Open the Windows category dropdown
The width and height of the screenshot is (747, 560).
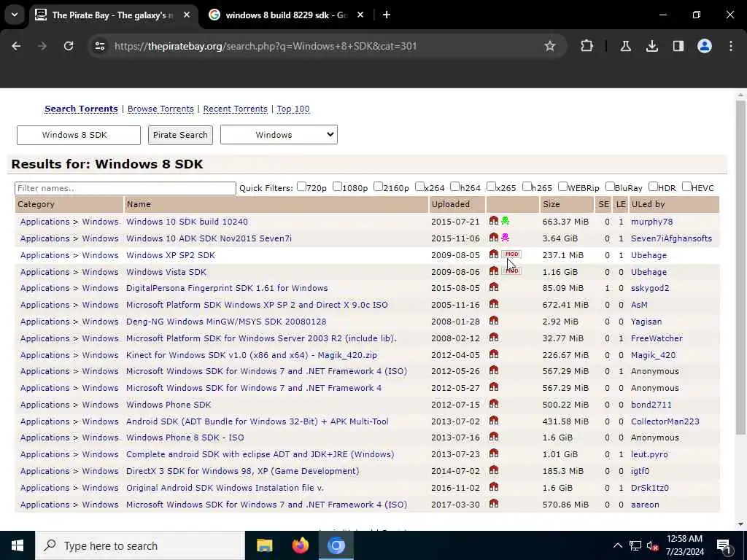[279, 135]
